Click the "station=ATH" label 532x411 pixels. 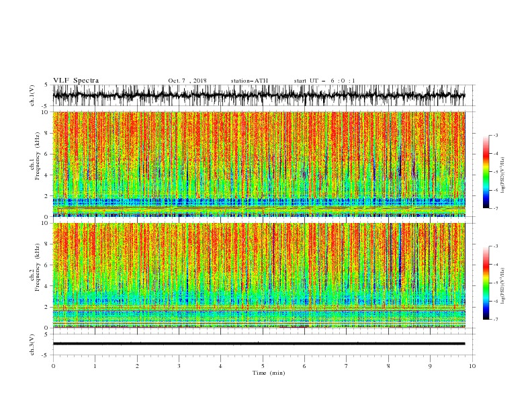pyautogui.click(x=249, y=81)
